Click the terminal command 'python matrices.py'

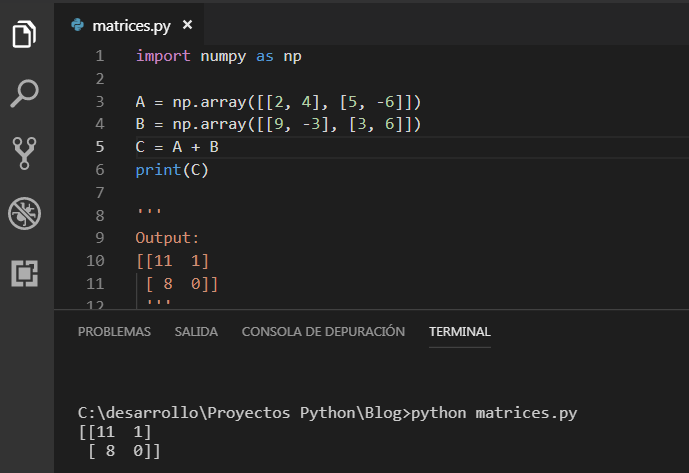[494, 413]
